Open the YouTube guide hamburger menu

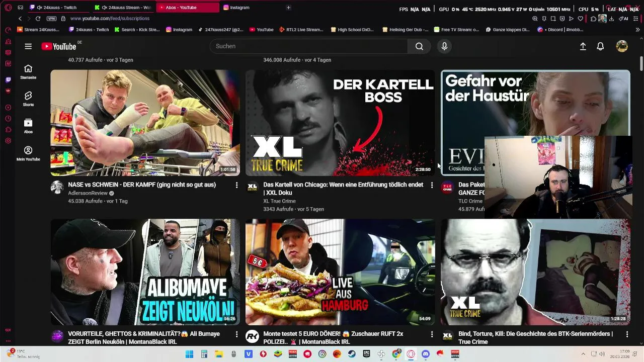pyautogui.click(x=28, y=46)
